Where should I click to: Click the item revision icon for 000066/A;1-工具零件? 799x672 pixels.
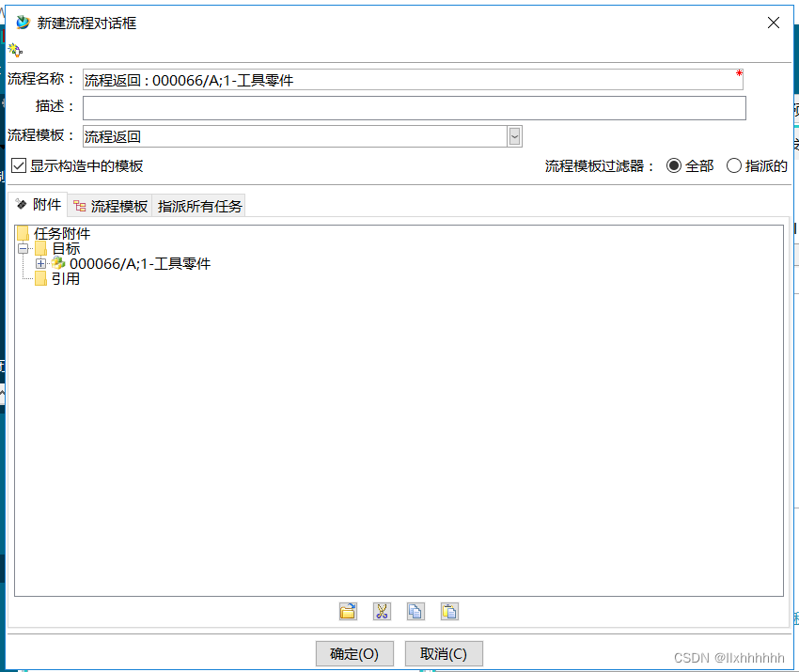pos(58,263)
